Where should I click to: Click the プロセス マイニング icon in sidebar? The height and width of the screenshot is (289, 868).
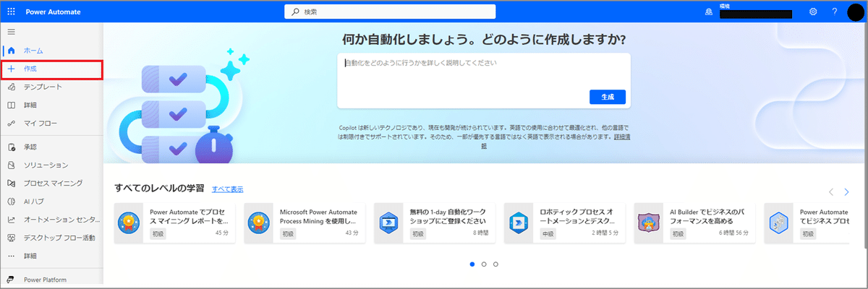[x=11, y=184]
